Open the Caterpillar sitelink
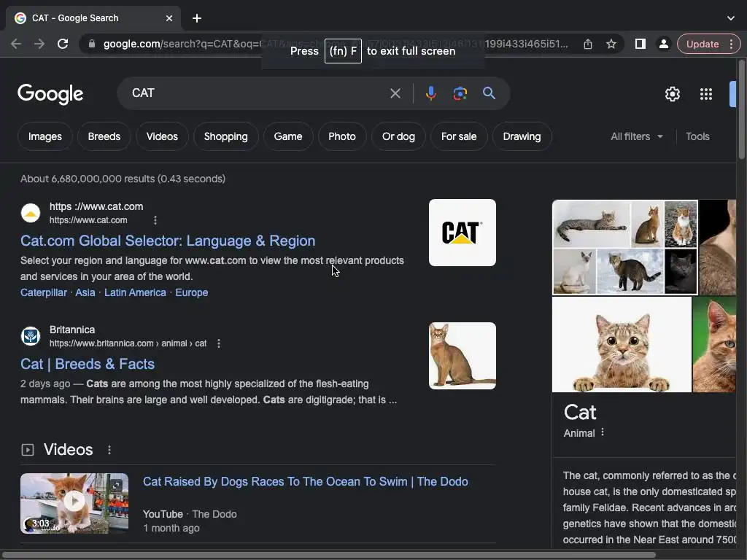This screenshot has width=747, height=560. coord(44,293)
